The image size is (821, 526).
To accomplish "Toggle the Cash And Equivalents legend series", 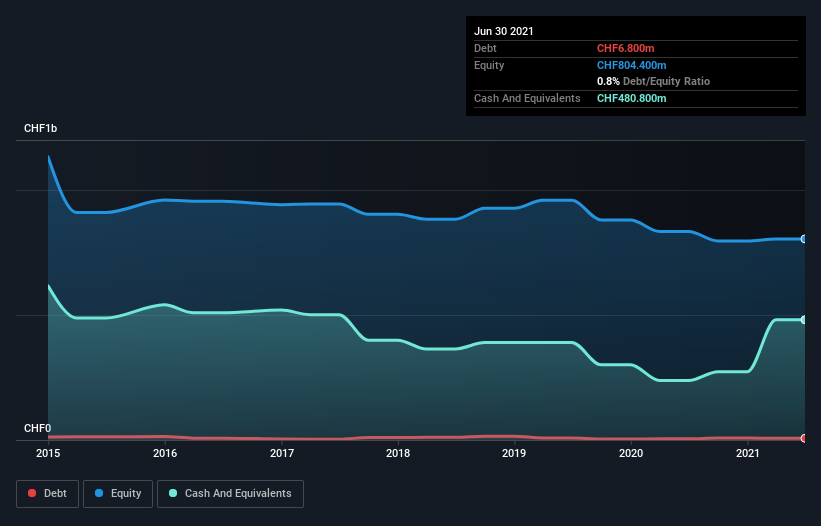I will click(230, 494).
